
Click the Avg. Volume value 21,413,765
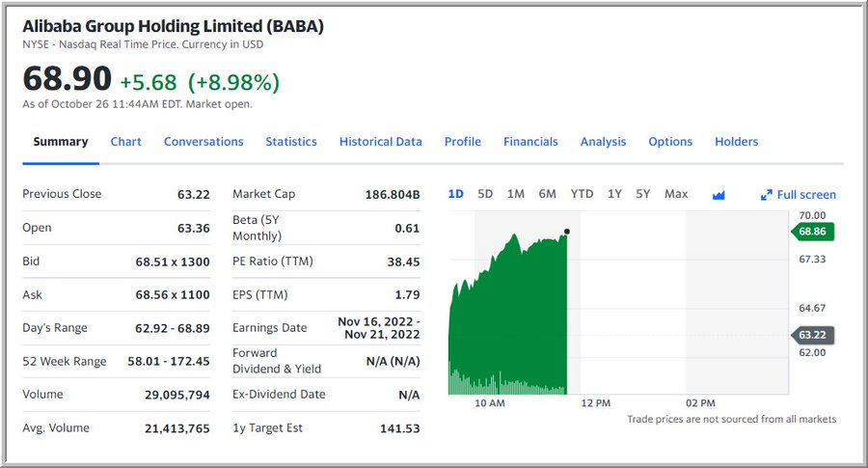pyautogui.click(x=177, y=428)
